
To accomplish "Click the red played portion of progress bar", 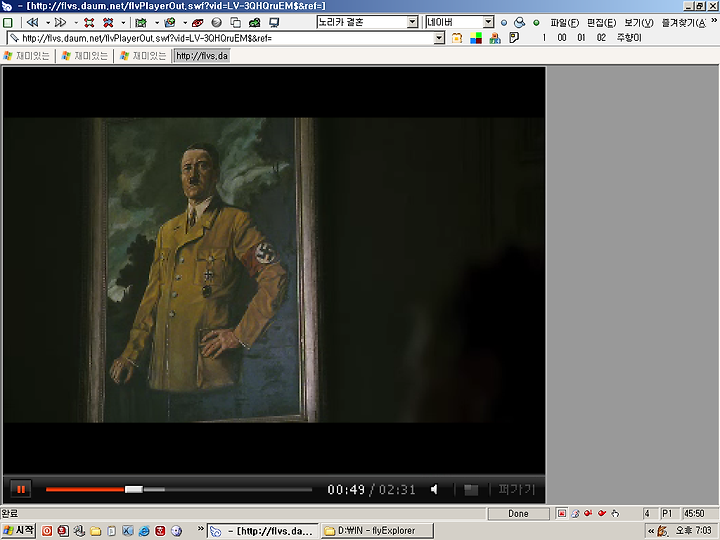I will (85, 489).
